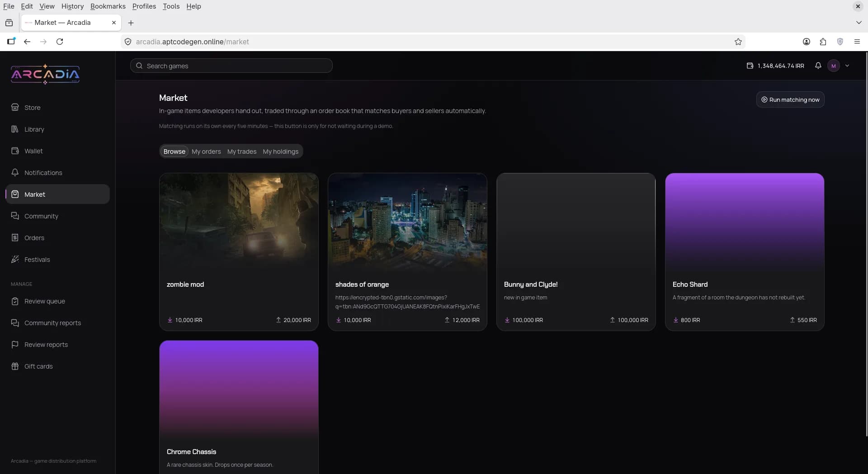Bookmark this page with the star icon

coord(738,42)
